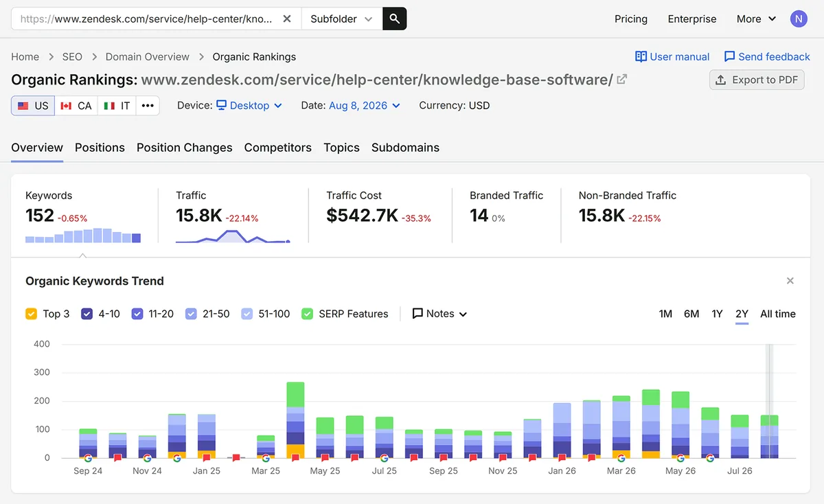Go to SEO breadcrumb
This screenshot has height=504, width=824.
72,57
